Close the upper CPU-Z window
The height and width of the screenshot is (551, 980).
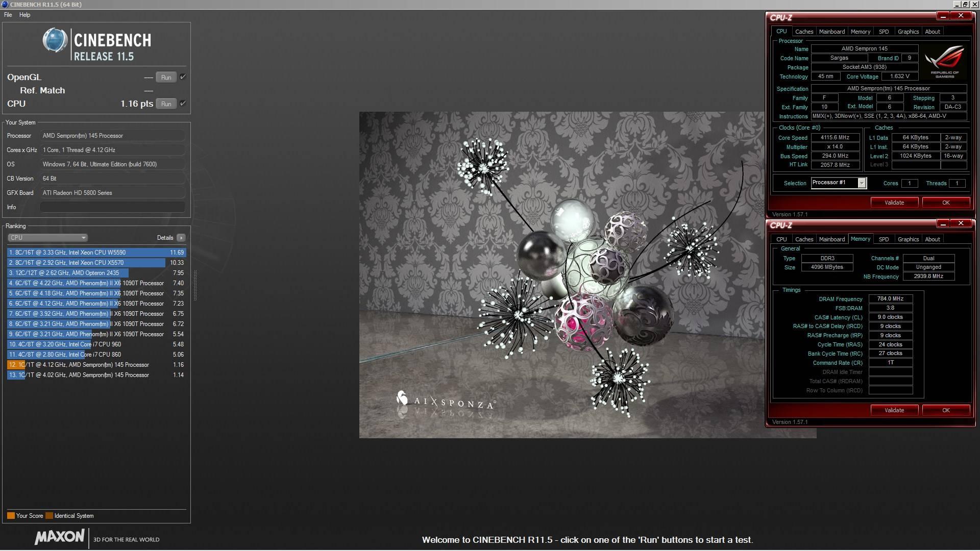click(x=961, y=16)
